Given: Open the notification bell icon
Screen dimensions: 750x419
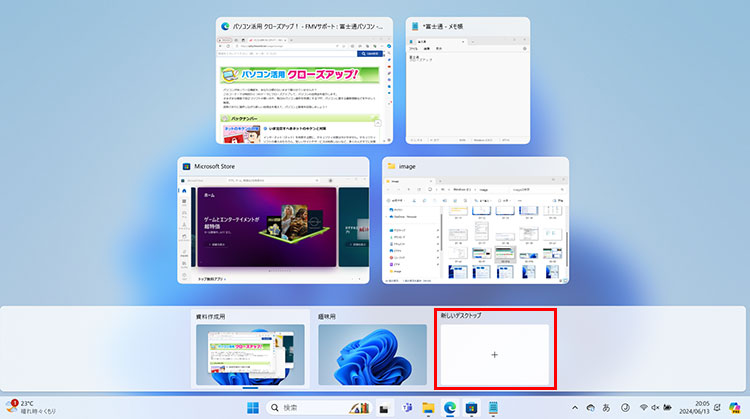Looking at the screenshot, I should (717, 408).
